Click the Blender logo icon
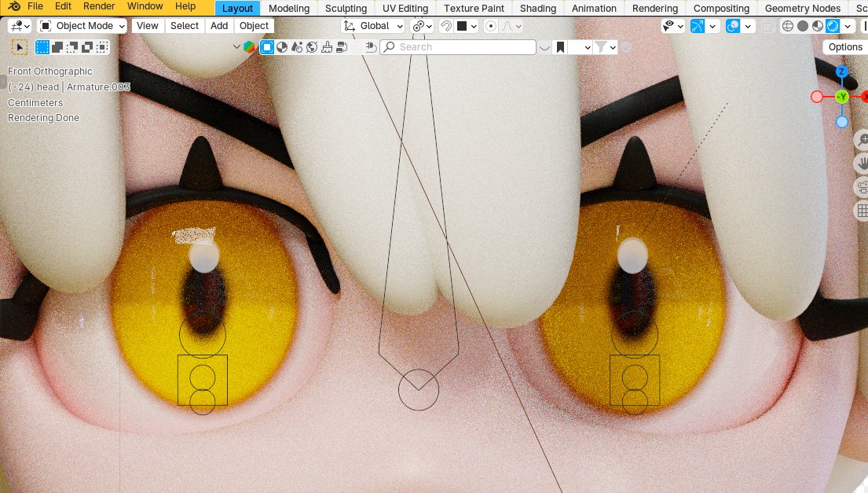This screenshot has height=493, width=868. pyautogui.click(x=14, y=6)
